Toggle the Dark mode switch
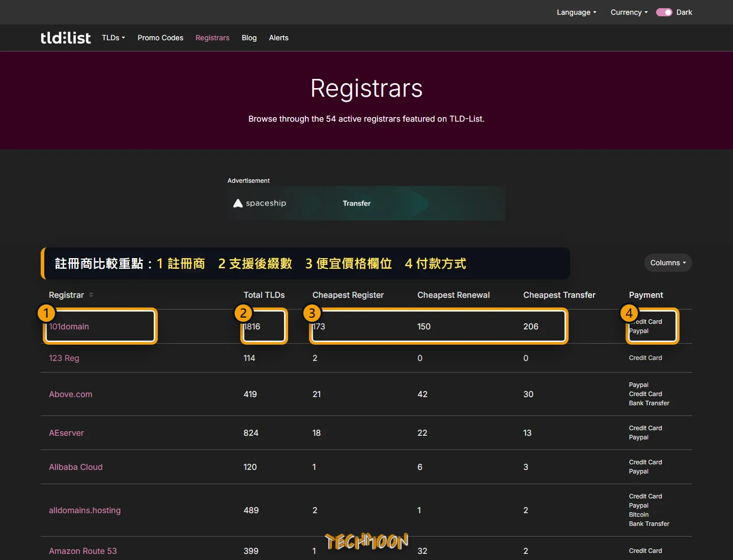 point(664,12)
